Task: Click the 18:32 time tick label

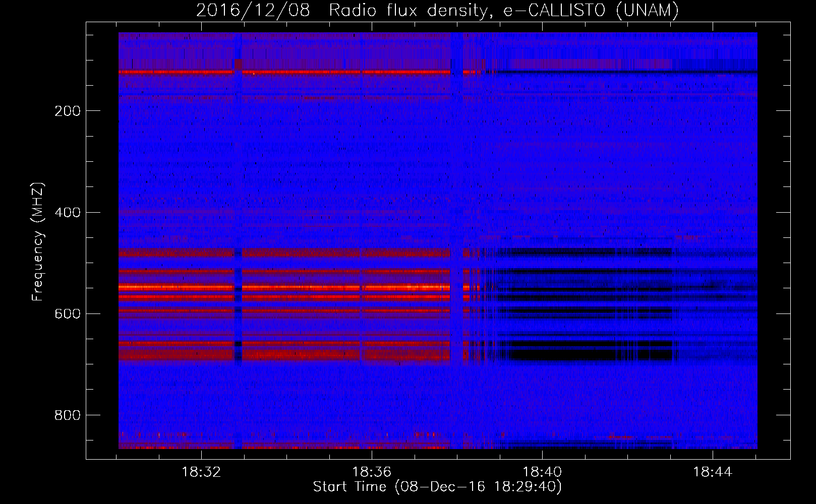Action: (201, 472)
